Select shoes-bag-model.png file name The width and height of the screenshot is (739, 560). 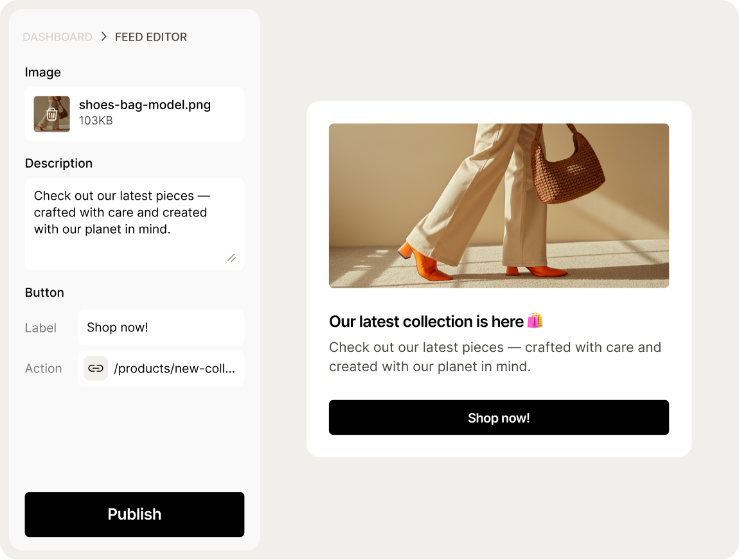coord(145,105)
